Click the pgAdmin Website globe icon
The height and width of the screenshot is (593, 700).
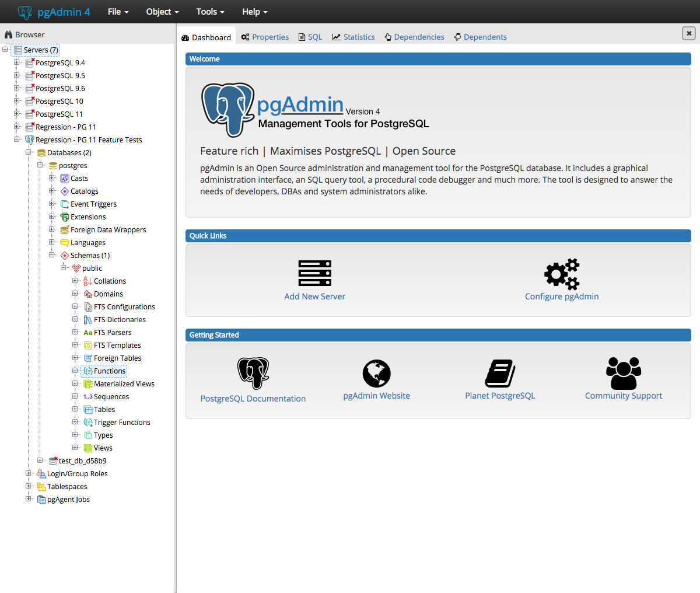pos(376,374)
